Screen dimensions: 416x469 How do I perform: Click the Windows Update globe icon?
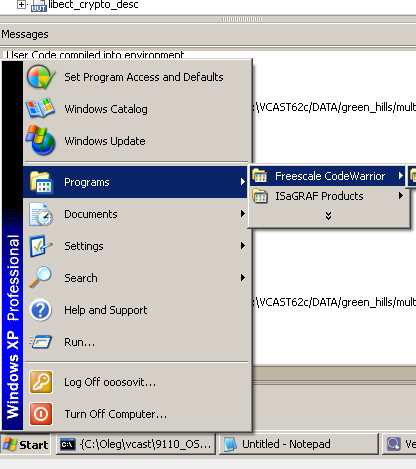[40, 140]
